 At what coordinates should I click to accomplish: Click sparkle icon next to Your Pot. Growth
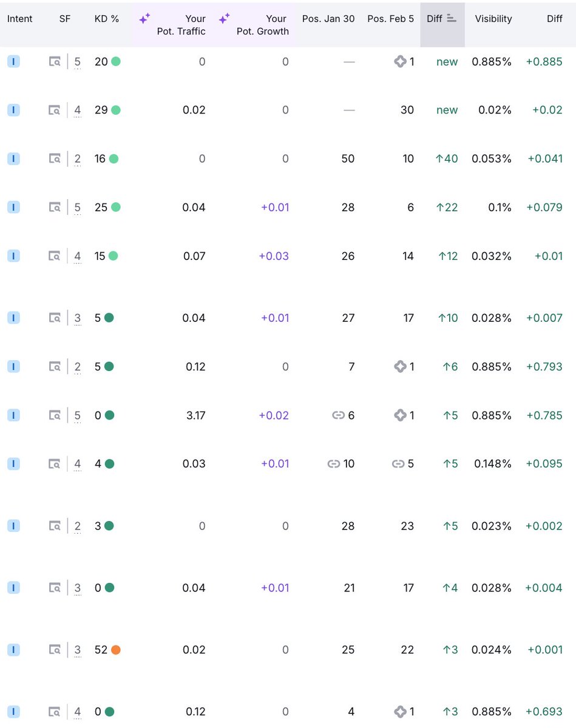225,19
